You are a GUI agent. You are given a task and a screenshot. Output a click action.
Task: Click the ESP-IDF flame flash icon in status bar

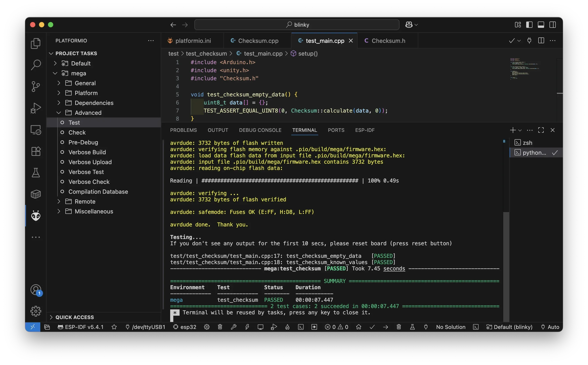tap(287, 327)
